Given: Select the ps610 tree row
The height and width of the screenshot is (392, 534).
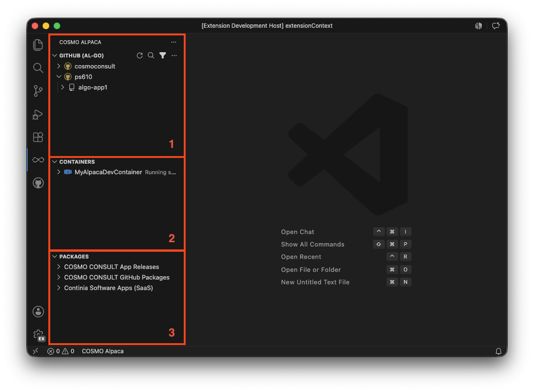Looking at the screenshot, I should (117, 77).
